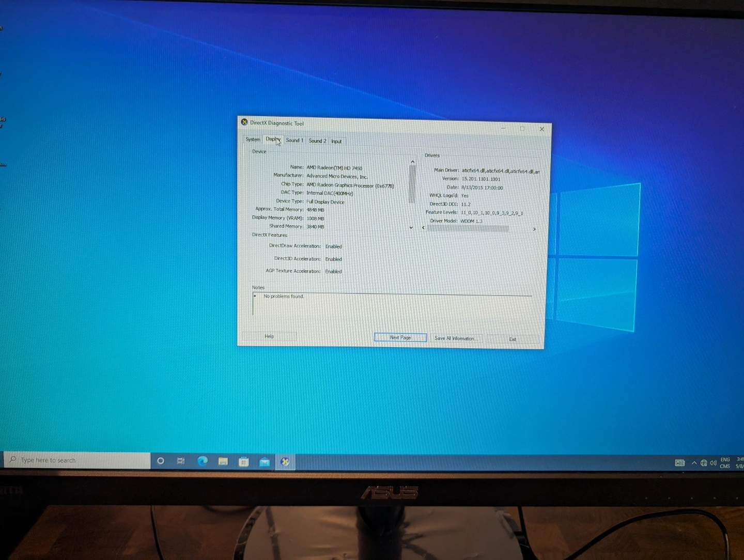This screenshot has width=744, height=560.
Task: Click the 'Full Display Device' value
Action: coord(325,202)
